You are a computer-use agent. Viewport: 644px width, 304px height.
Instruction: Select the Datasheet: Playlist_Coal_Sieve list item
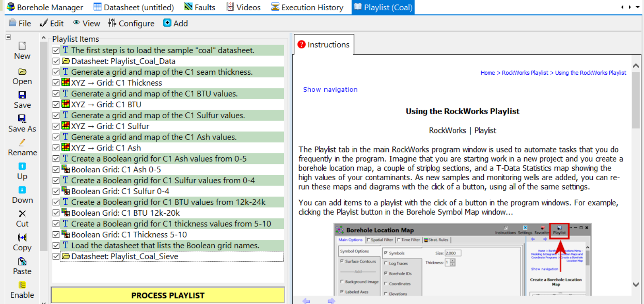pyautogui.click(x=124, y=256)
